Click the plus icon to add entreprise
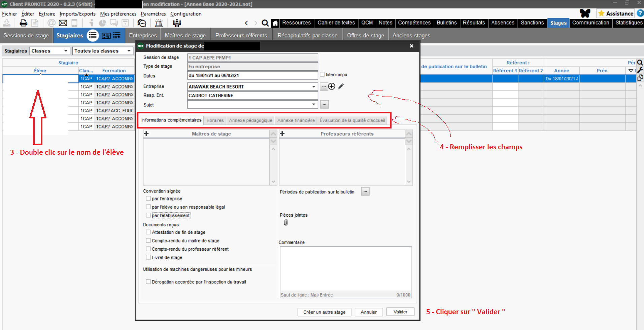 pos(332,86)
